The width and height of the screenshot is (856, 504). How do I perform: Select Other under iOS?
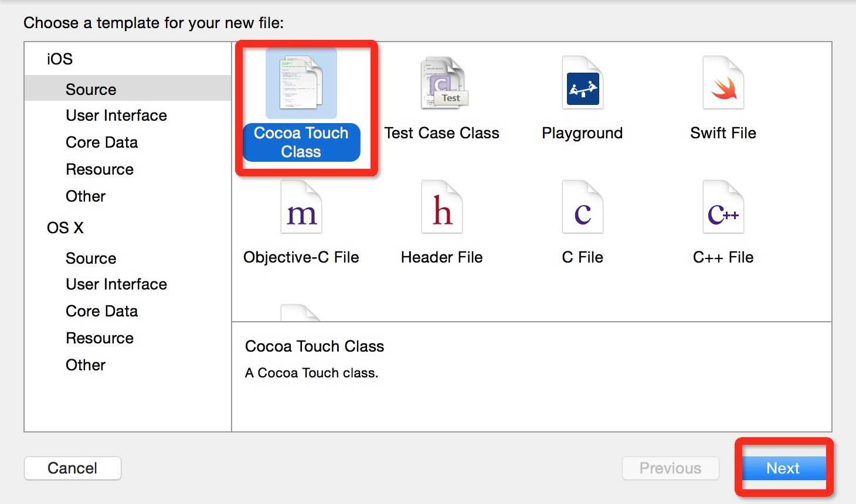pos(86,196)
